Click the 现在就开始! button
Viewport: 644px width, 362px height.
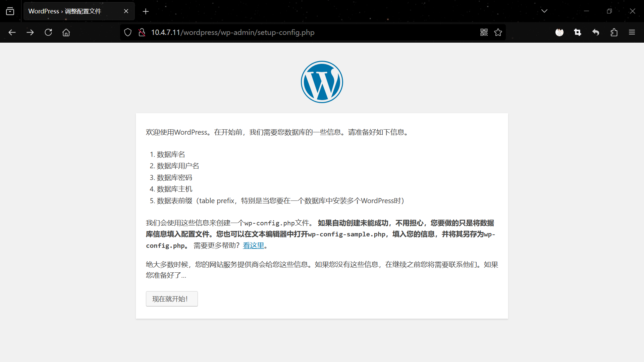click(x=172, y=299)
